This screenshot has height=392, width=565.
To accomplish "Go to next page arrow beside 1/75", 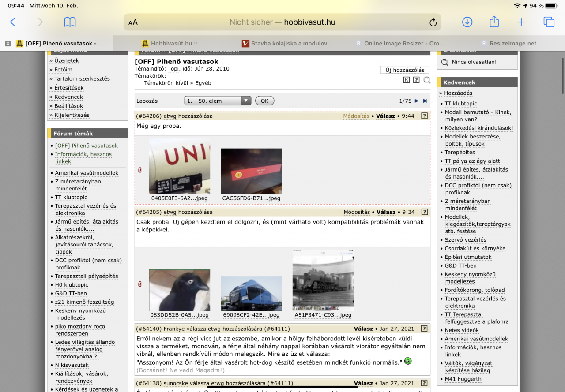I will tap(416, 101).
